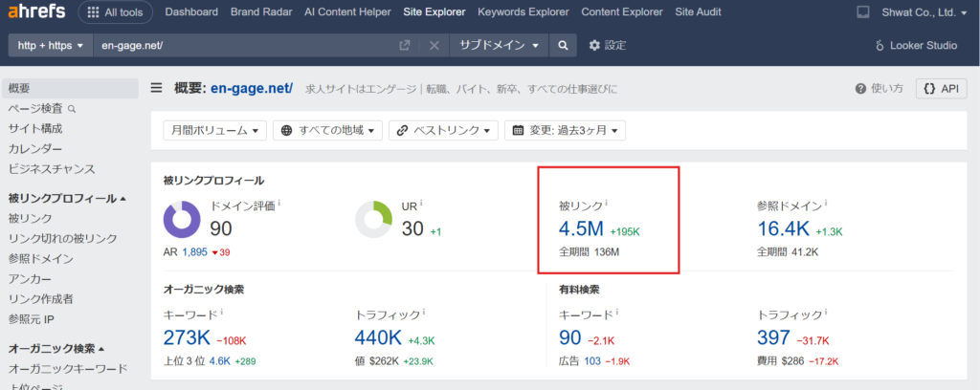Open ビジネスチャンス in the sidebar
Viewport: 980px width, 390px height.
click(52, 168)
